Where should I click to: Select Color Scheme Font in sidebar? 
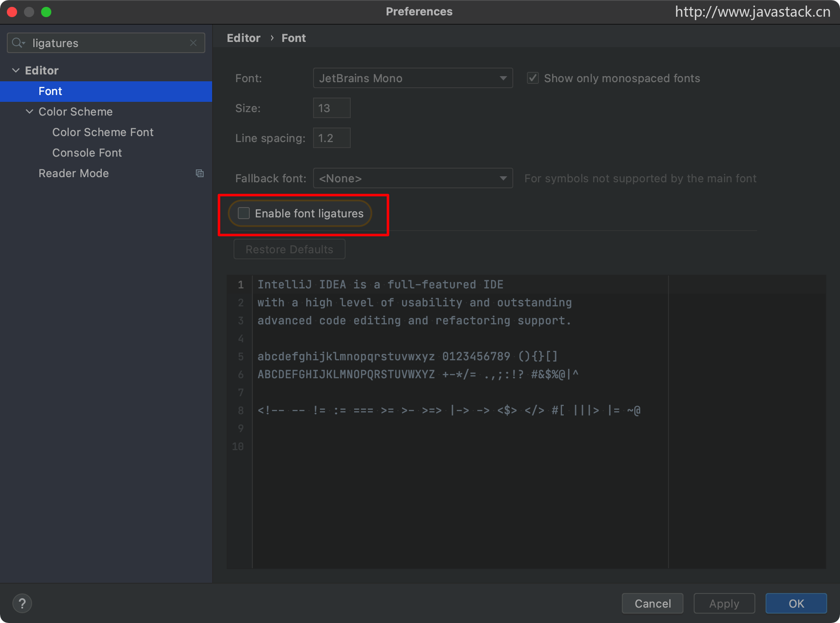(x=103, y=132)
